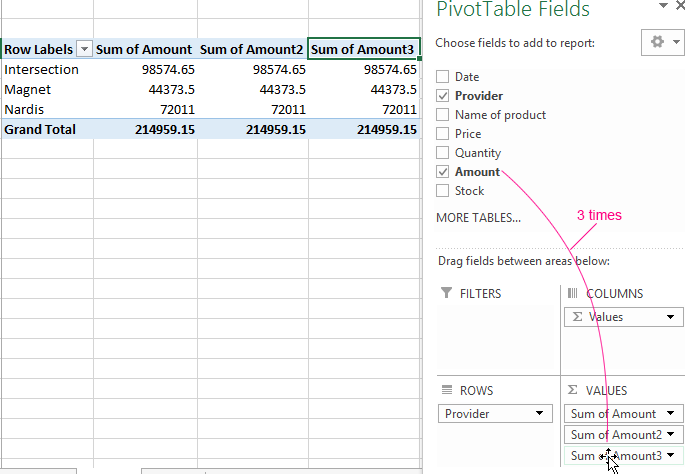This screenshot has height=474, width=685.
Task: Click the Rows area icon
Action: tap(446, 390)
